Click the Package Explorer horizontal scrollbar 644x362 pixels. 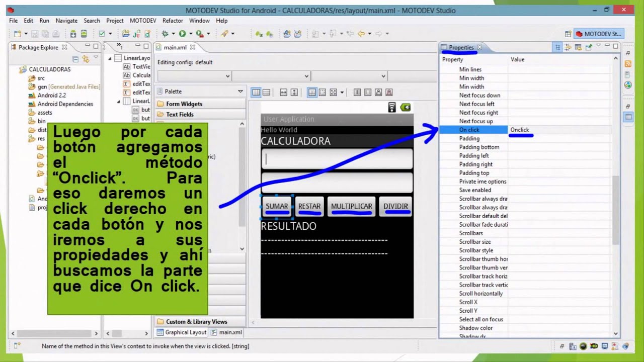[54, 333]
